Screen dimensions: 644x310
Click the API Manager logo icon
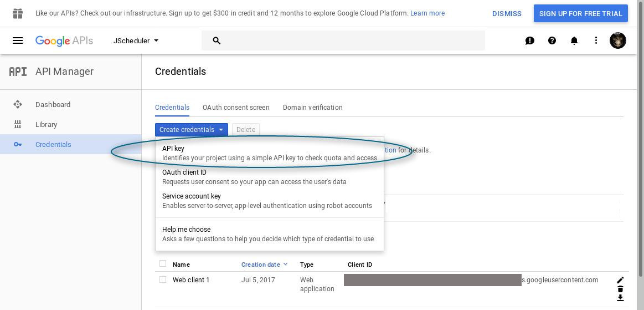pos(18,72)
